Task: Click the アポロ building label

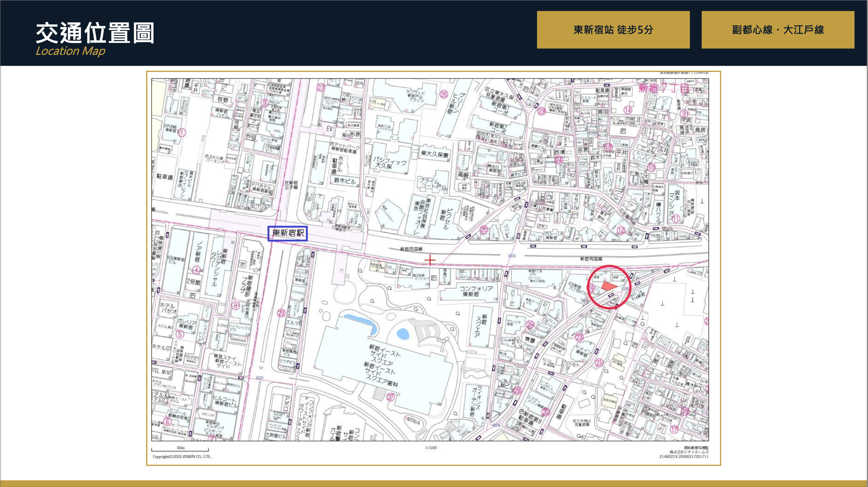Action: tap(286, 404)
